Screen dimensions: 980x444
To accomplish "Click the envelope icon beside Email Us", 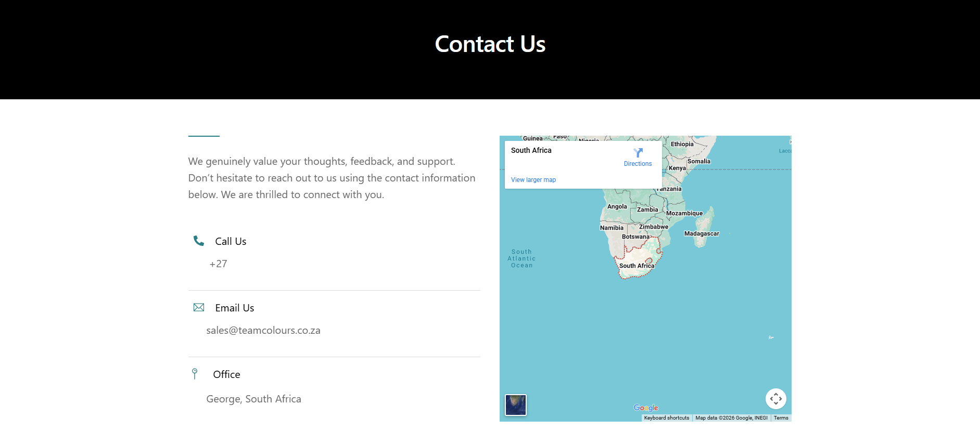I will coord(199,307).
